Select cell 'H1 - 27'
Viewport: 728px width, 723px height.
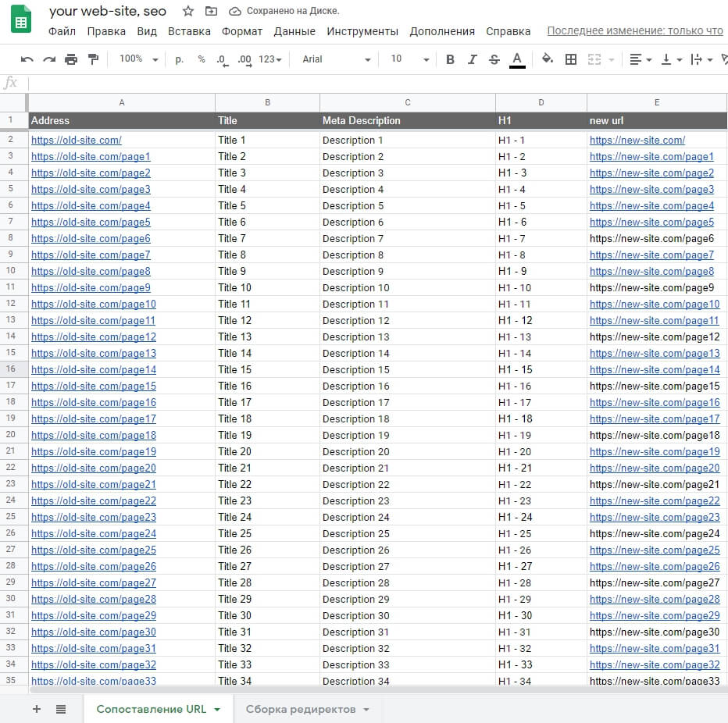click(541, 567)
